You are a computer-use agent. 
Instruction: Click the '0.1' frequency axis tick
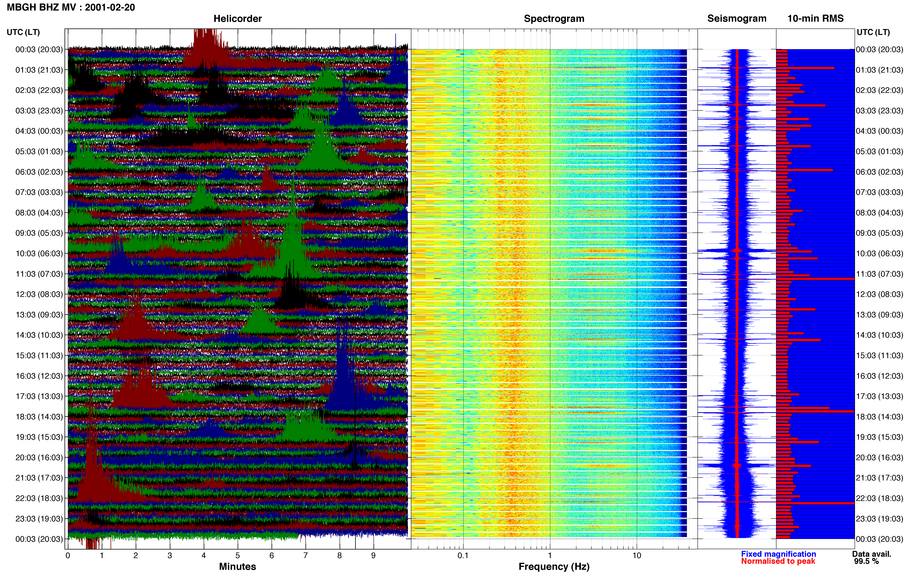click(x=463, y=555)
